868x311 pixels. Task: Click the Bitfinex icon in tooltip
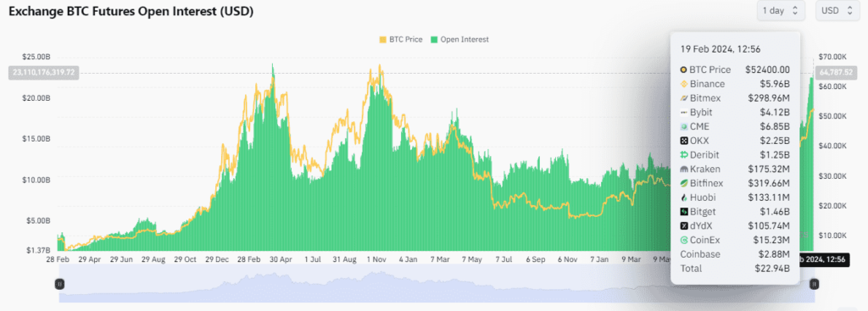tap(684, 183)
